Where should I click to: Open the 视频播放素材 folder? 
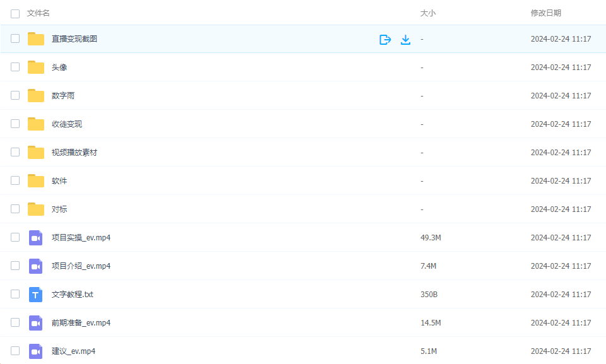[x=74, y=153]
